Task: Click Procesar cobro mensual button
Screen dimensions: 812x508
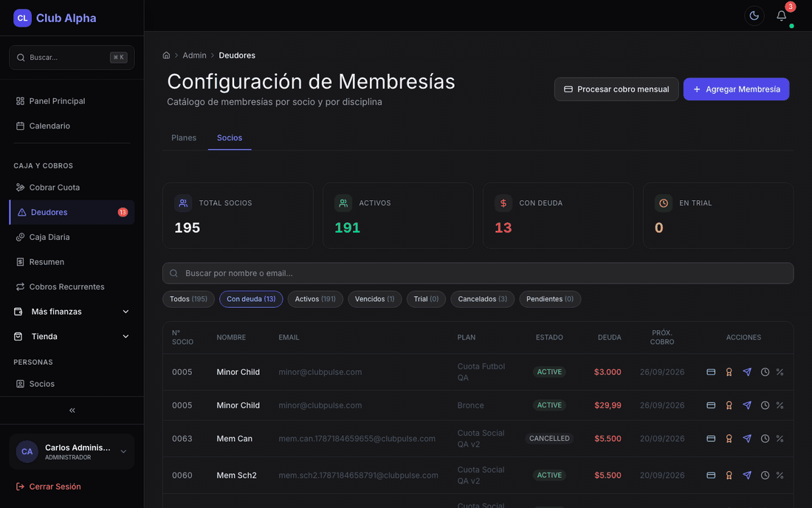Action: (x=616, y=89)
